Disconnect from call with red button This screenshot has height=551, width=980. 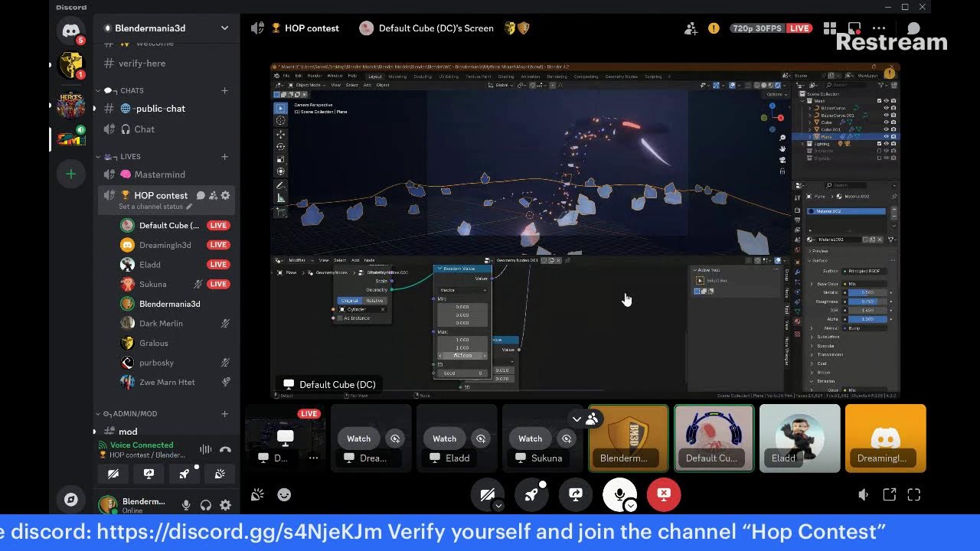click(x=664, y=495)
